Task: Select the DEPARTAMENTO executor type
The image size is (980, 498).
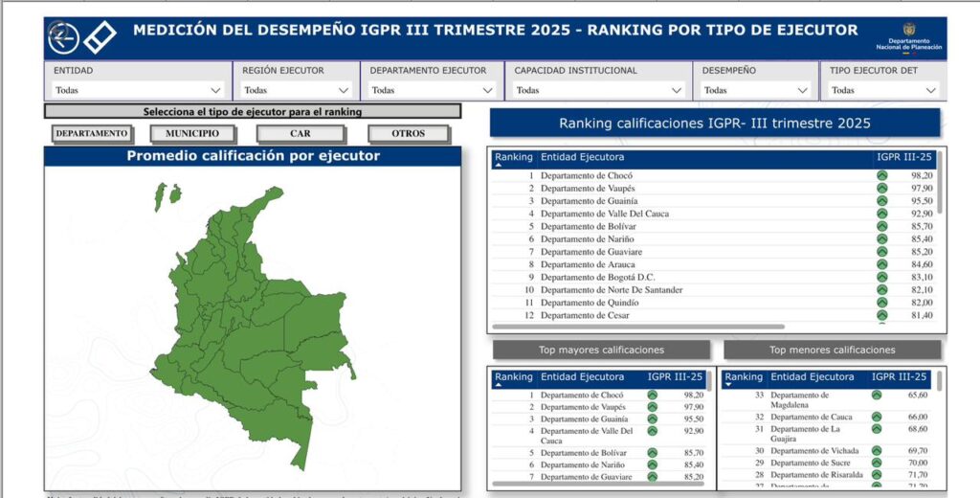Action: point(91,134)
